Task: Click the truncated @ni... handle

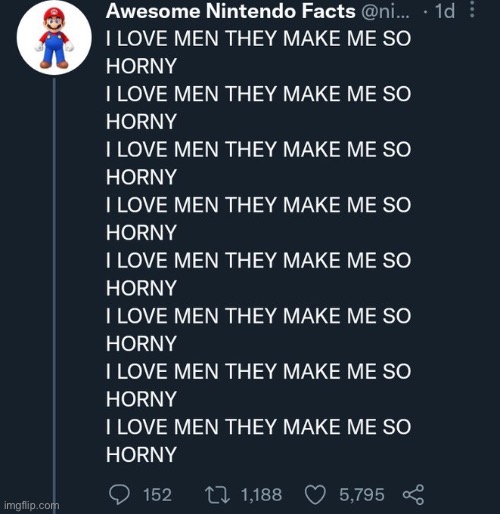Action: coord(385,12)
